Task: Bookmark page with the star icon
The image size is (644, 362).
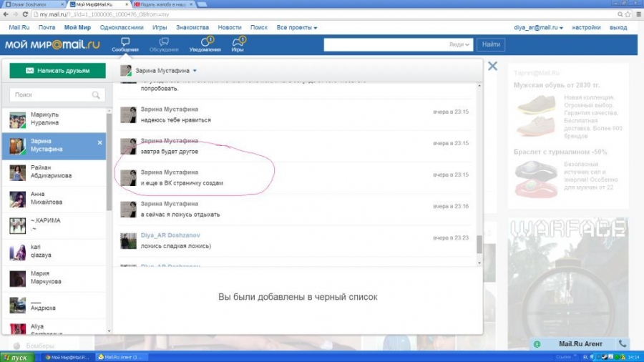Action: [x=628, y=14]
